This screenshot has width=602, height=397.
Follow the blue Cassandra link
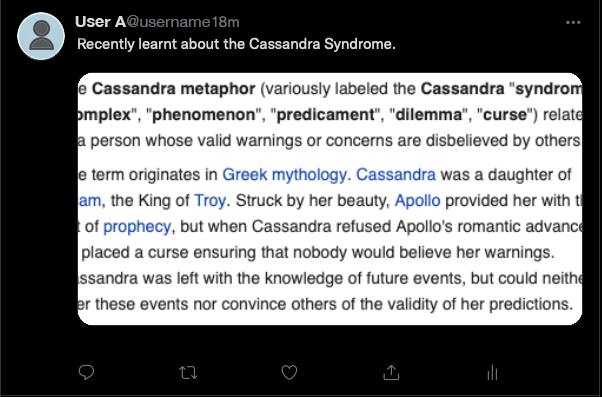[x=396, y=175]
